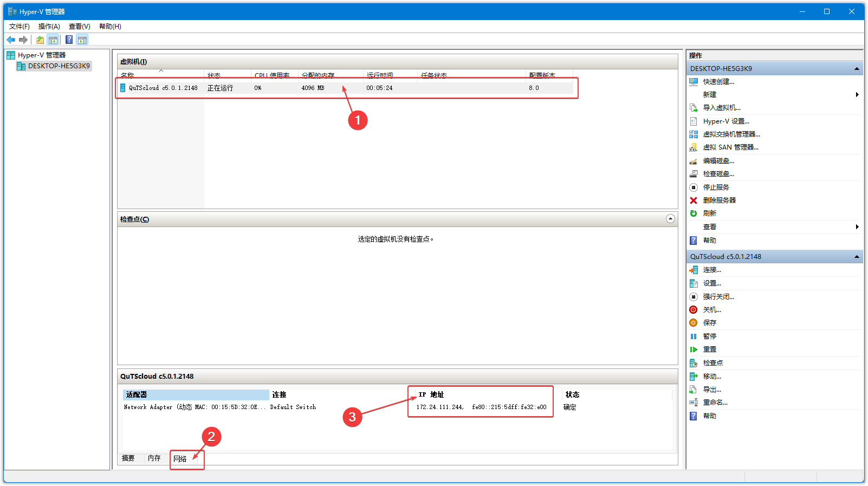Switch to the 网络 tab
This screenshot has height=486, width=868.
point(180,459)
